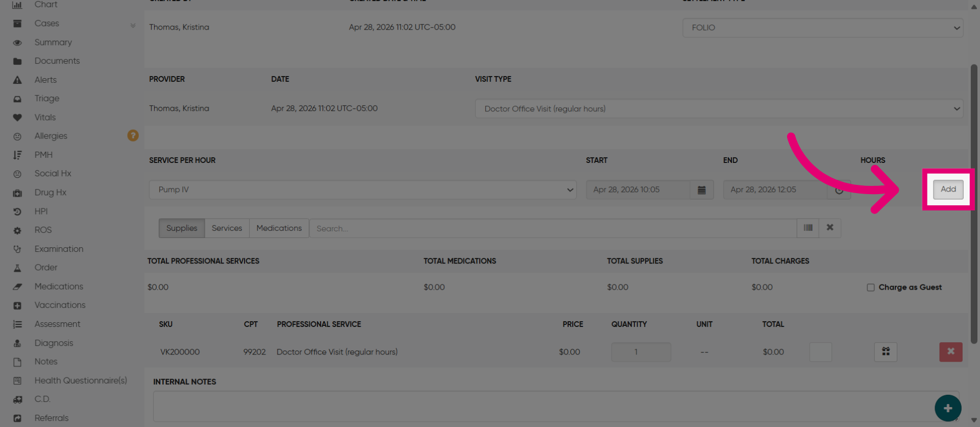Click the Drug Hx medkit icon
This screenshot has width=980, height=427.
coord(17,193)
